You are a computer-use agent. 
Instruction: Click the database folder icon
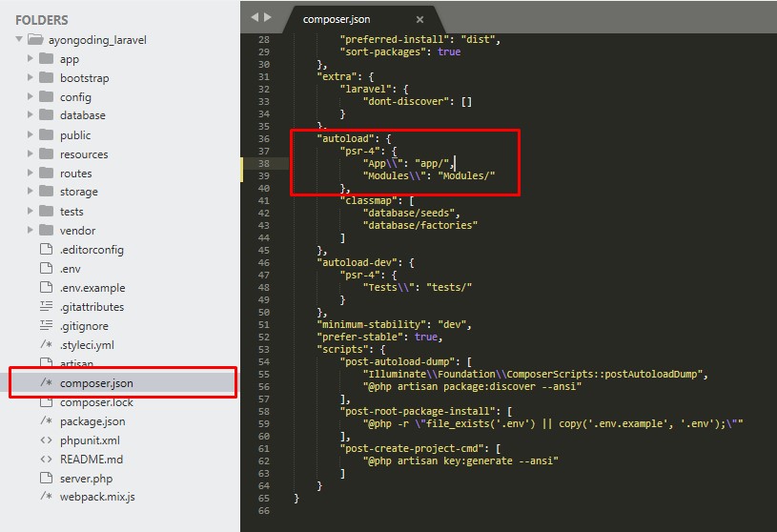46,114
